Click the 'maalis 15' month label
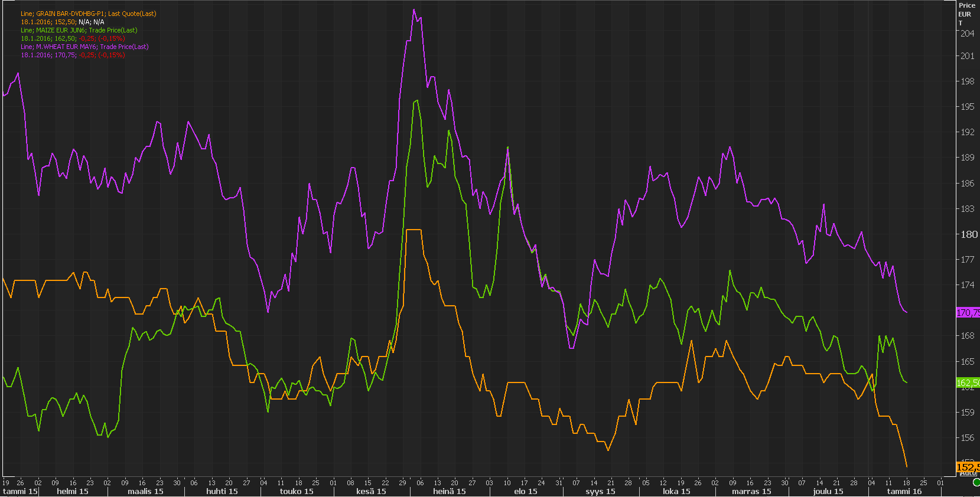 click(145, 491)
